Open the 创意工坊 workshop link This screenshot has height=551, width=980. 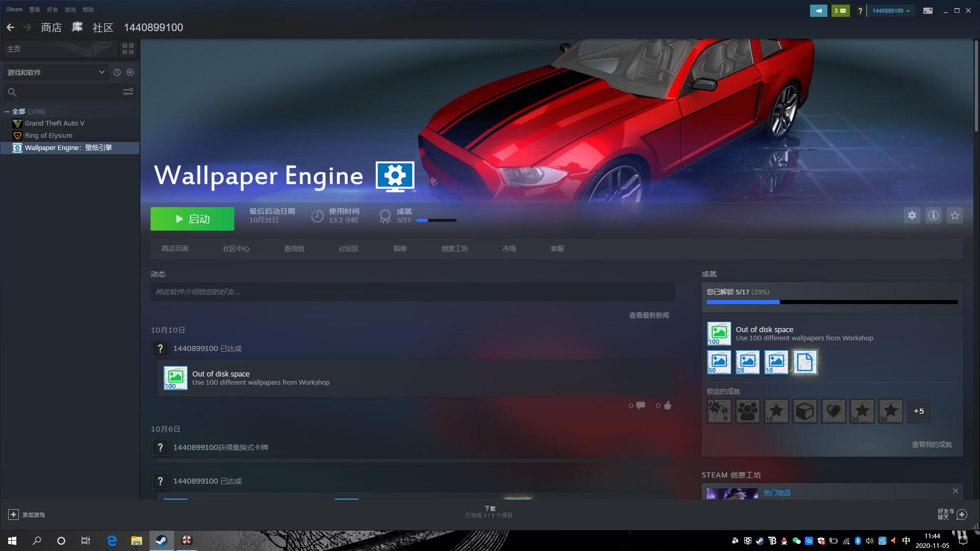pos(455,248)
